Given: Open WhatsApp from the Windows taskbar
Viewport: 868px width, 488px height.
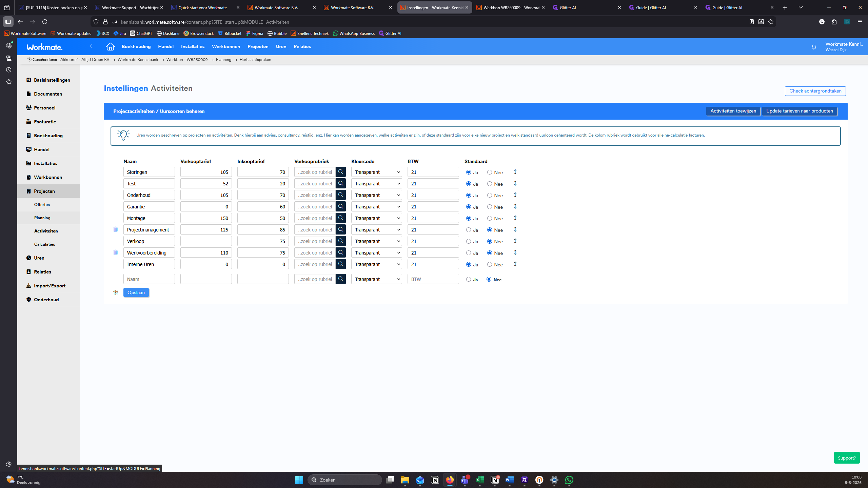Looking at the screenshot, I should (569, 480).
